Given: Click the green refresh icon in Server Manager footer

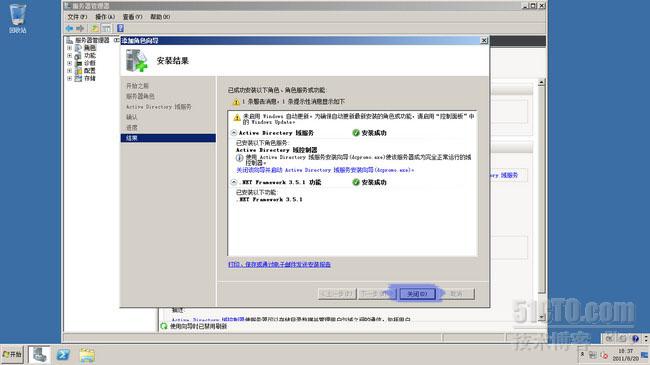Looking at the screenshot, I should tap(164, 326).
